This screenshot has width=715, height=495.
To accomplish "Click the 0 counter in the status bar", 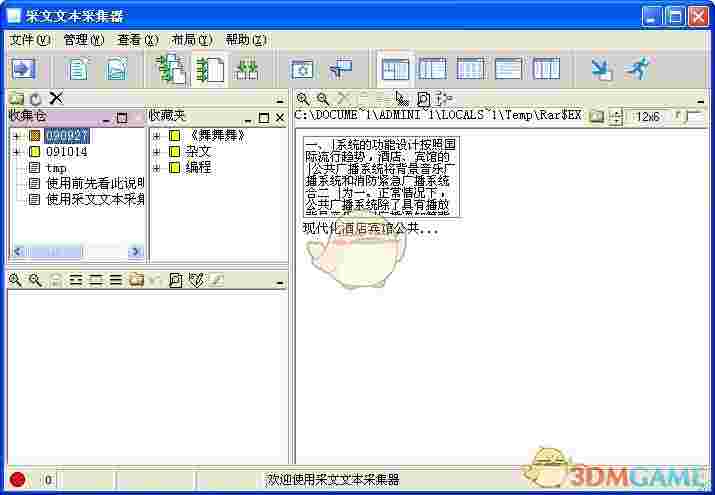I will coord(49,480).
